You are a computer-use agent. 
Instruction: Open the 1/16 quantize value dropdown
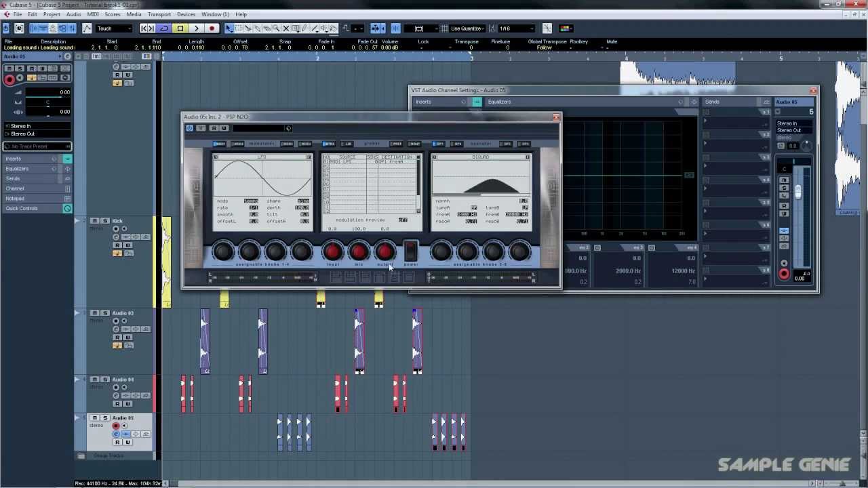point(517,28)
